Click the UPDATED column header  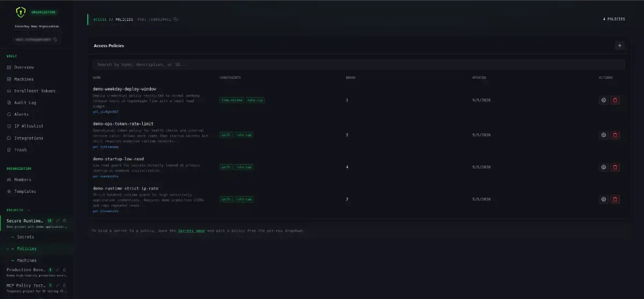point(479,78)
